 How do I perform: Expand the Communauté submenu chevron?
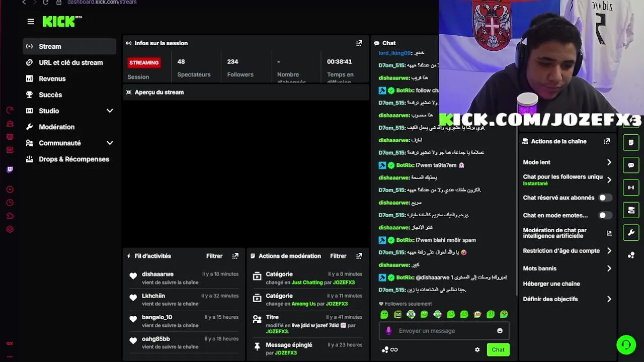(x=110, y=143)
